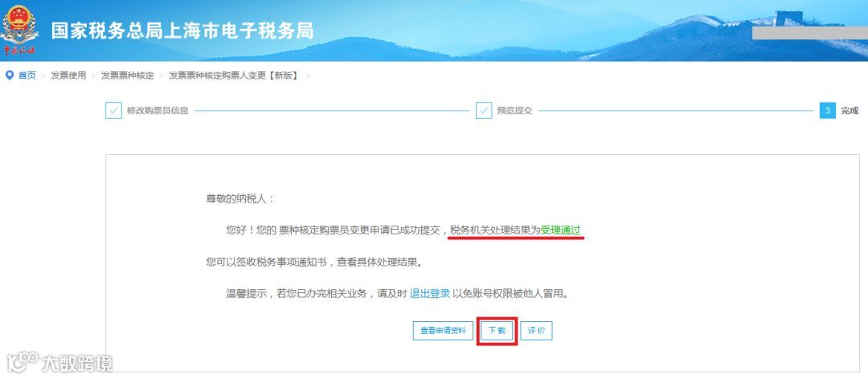Viewport: 868px width, 379px height.
Task: Click the 预览提交 step label
Action: coord(515,111)
